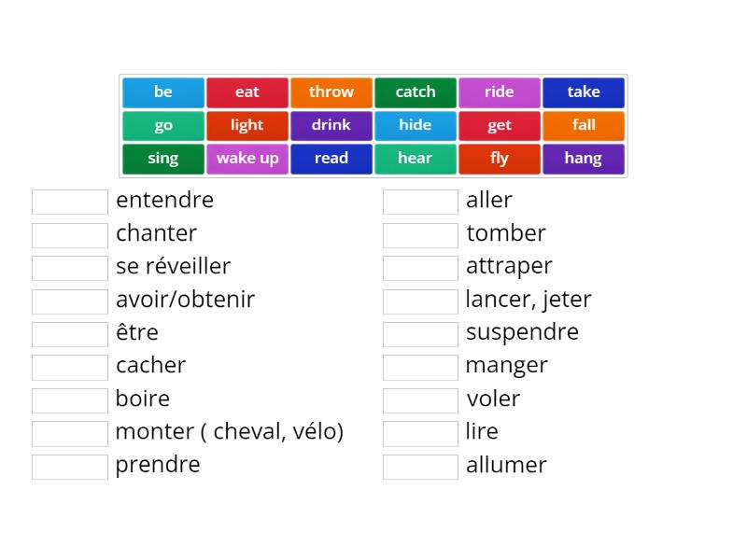Click the purple 'ride' tile

pyautogui.click(x=499, y=91)
